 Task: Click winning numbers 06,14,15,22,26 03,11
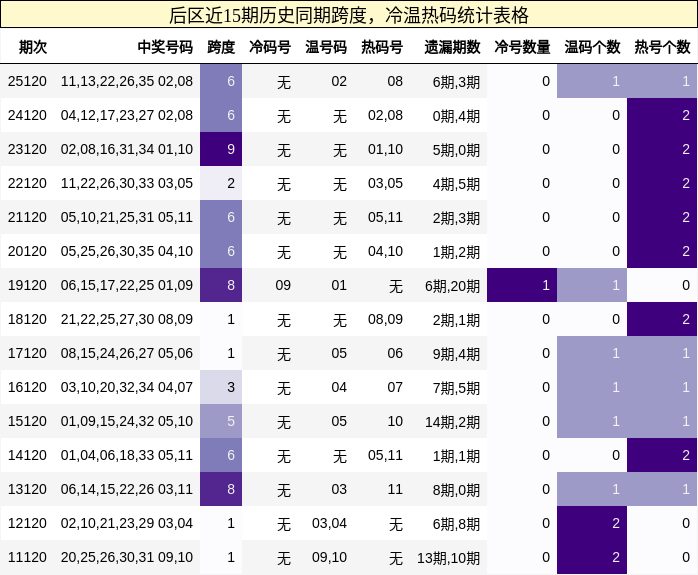click(127, 489)
